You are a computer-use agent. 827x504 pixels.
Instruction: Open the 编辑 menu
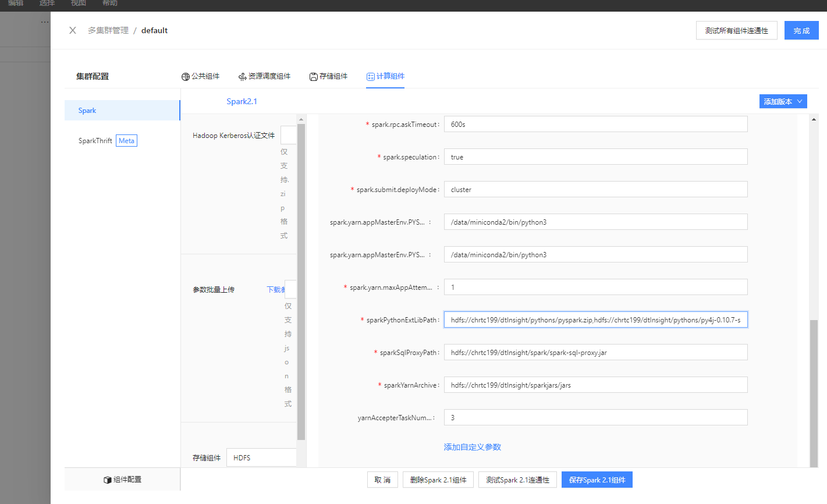click(x=15, y=3)
